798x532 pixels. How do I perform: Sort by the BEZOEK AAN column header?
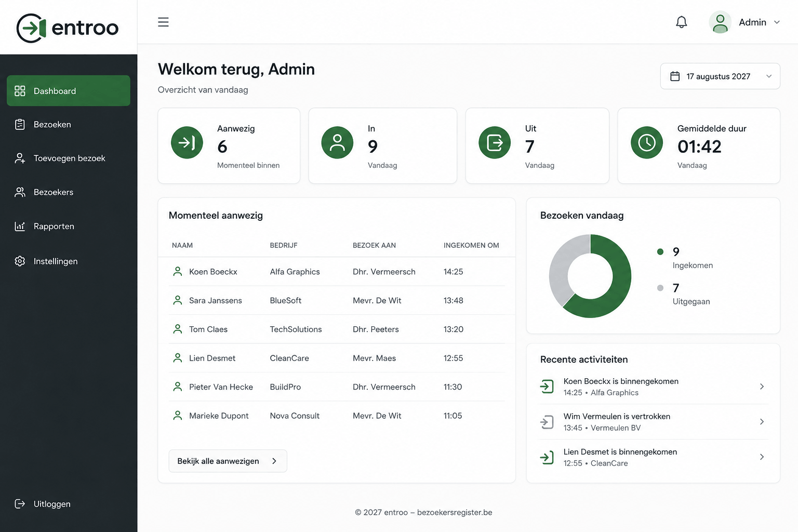[374, 245]
